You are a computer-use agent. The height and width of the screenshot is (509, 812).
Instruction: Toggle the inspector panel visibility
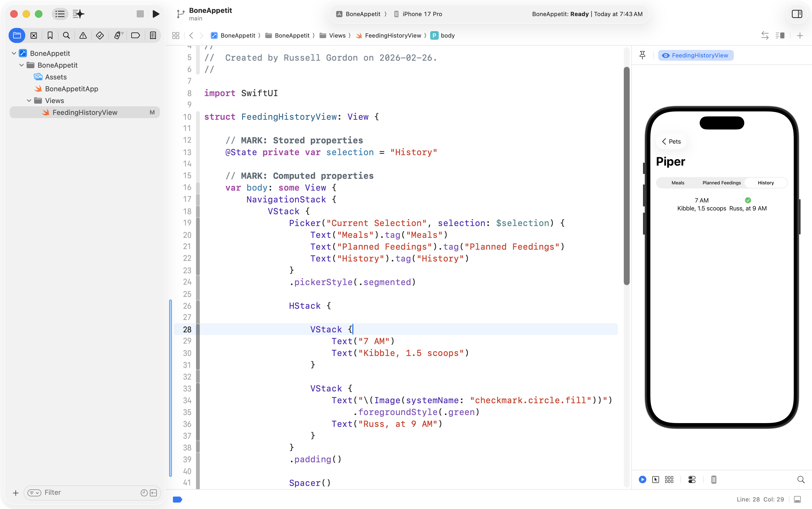(797, 14)
